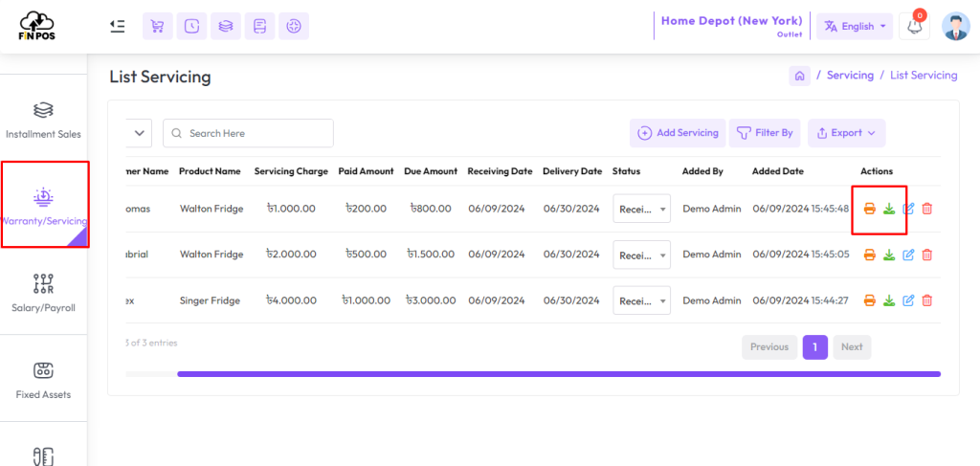Image resolution: width=980 pixels, height=466 pixels.
Task: Click the ৳800.00 due amount cell
Action: point(431,209)
